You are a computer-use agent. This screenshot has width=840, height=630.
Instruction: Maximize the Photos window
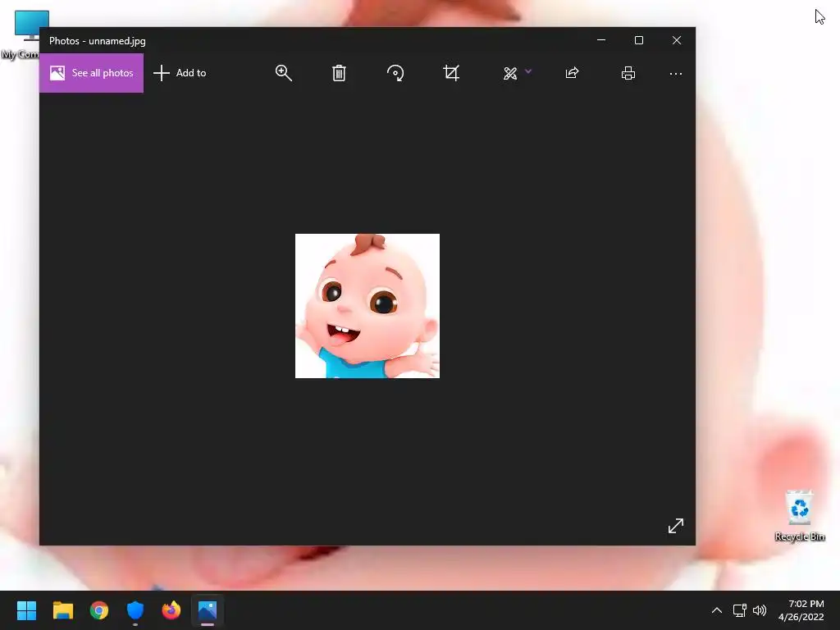coord(638,40)
